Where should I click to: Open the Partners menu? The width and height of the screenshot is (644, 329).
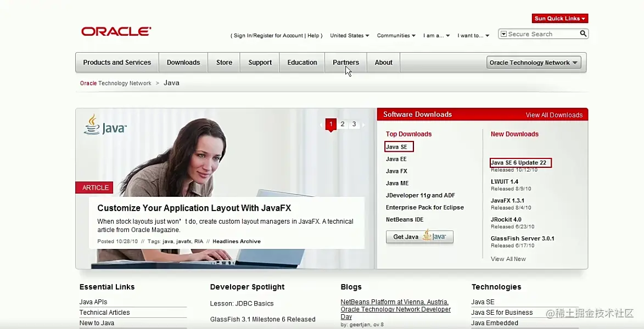click(346, 63)
